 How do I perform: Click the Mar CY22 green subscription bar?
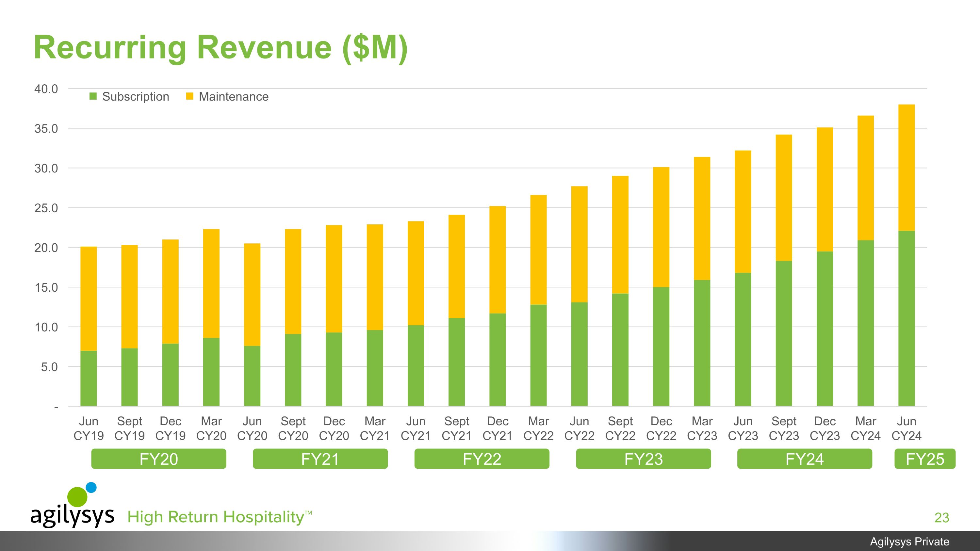[538, 356]
